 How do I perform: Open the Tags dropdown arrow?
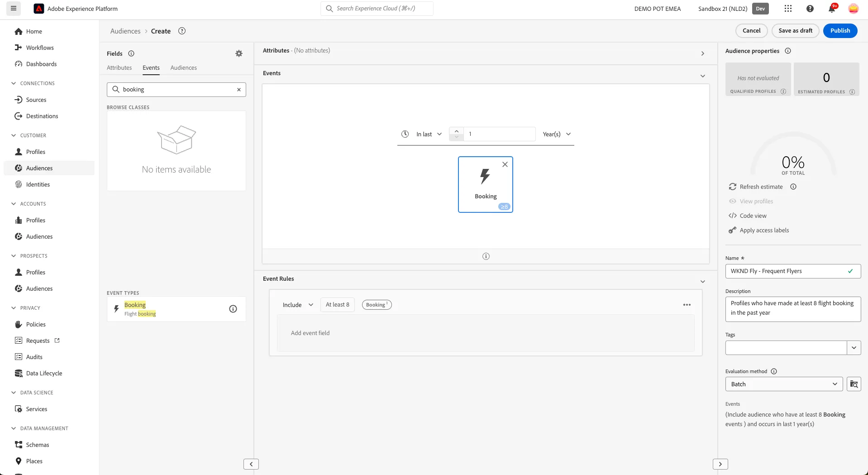854,348
